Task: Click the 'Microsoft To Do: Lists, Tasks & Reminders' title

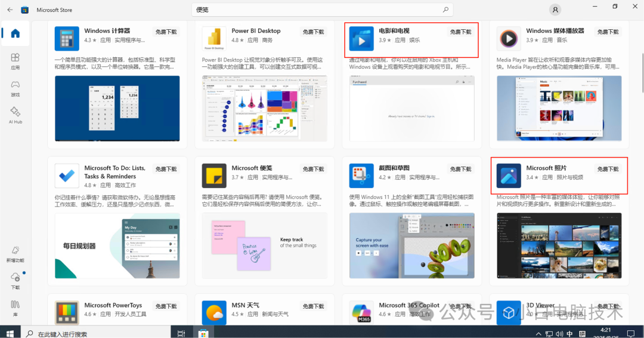Action: [x=114, y=173]
